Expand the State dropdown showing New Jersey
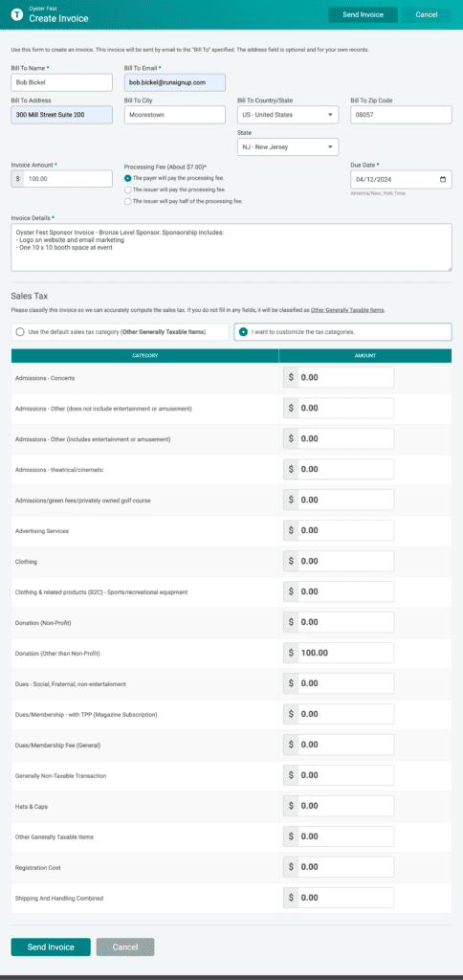 (288, 146)
